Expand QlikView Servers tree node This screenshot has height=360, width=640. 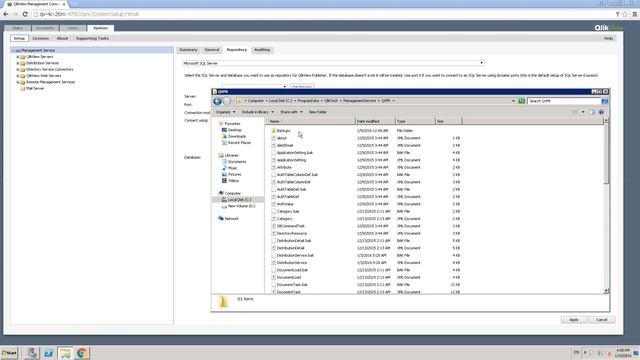pos(18,57)
